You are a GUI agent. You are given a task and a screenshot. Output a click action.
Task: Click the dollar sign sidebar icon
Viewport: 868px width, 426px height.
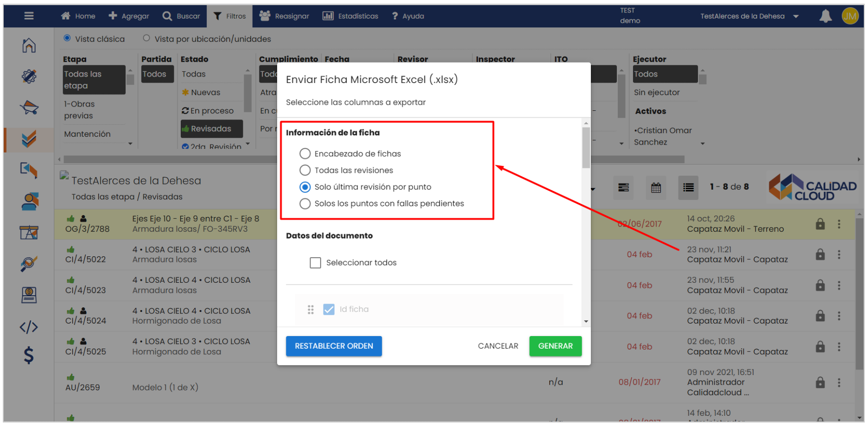coord(29,356)
